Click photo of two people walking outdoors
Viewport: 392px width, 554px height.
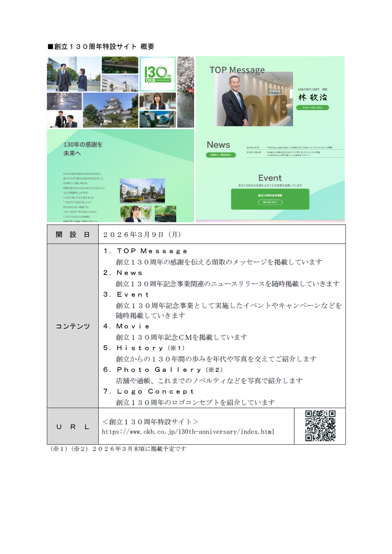tap(73, 74)
